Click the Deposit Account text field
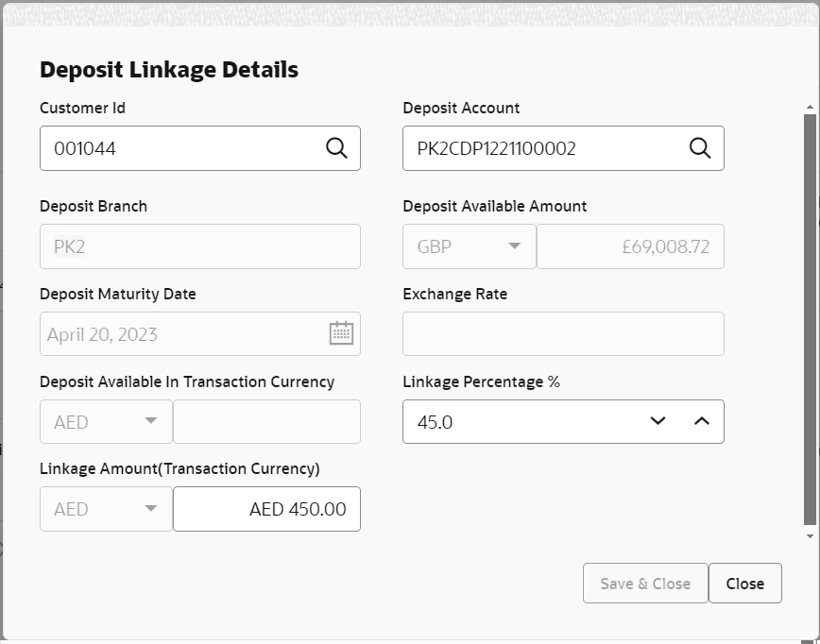 (x=538, y=148)
